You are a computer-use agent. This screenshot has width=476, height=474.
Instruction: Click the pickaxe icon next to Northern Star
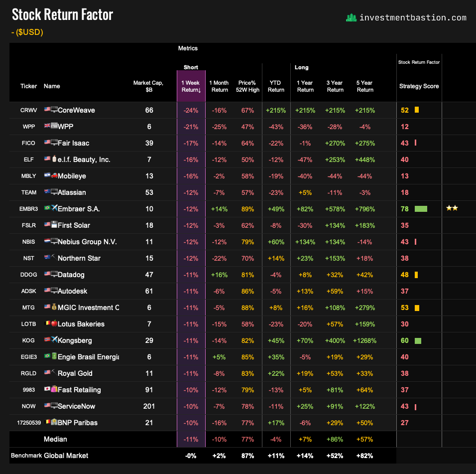point(53,257)
